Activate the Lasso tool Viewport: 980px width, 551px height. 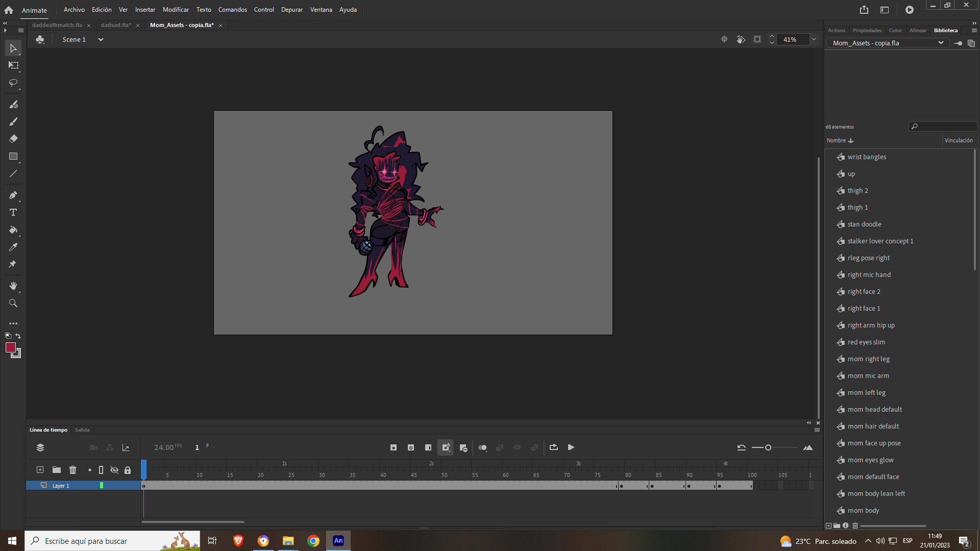click(13, 83)
